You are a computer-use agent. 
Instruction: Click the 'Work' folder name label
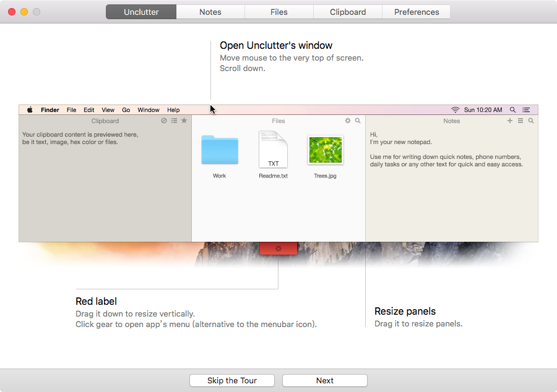[x=220, y=176]
